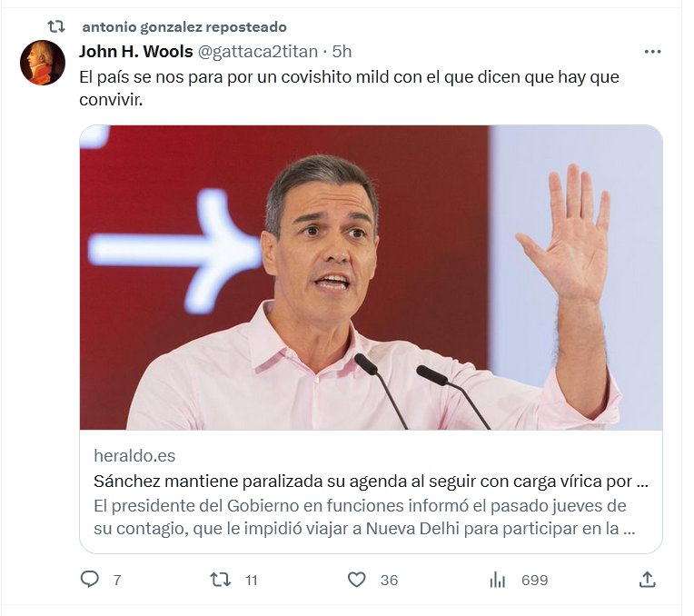Click the share upload icon
The height and width of the screenshot is (616, 694).
click(647, 580)
